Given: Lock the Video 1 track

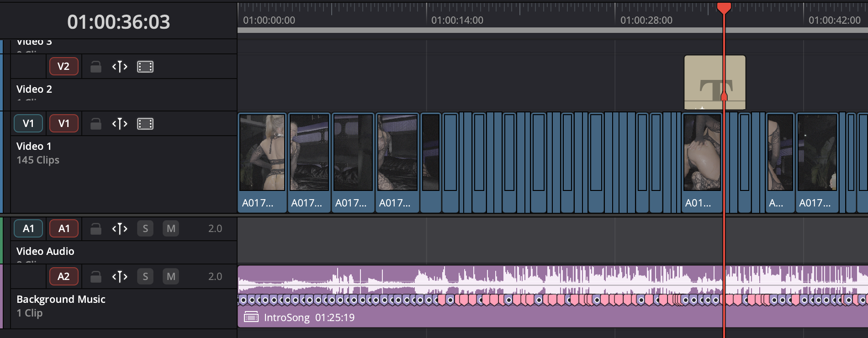Looking at the screenshot, I should (x=96, y=124).
